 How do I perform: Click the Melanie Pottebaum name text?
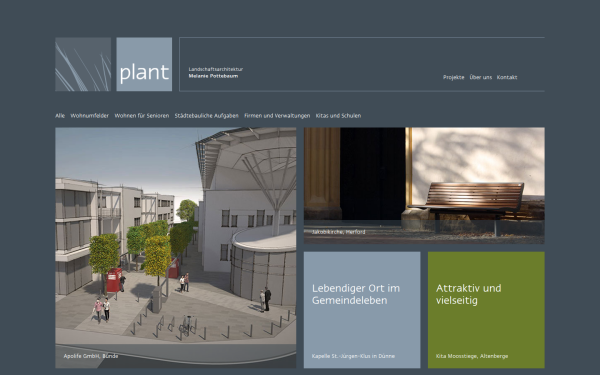tap(213, 76)
